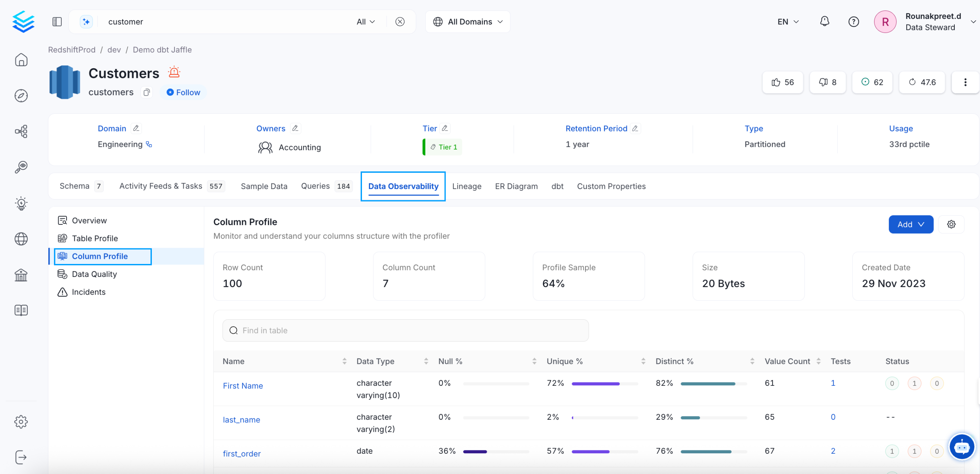Toggle the sidebar collapse icon
The width and height of the screenshot is (980, 474).
pyautogui.click(x=57, y=22)
